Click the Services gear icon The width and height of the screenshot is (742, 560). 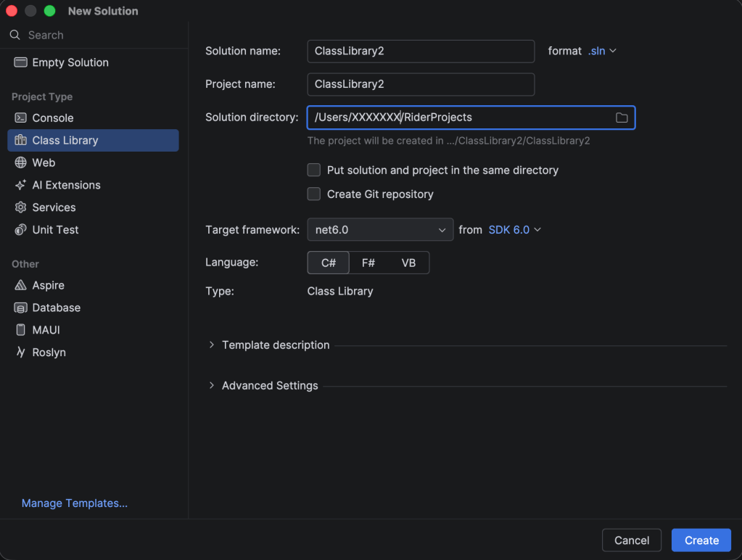(x=20, y=207)
